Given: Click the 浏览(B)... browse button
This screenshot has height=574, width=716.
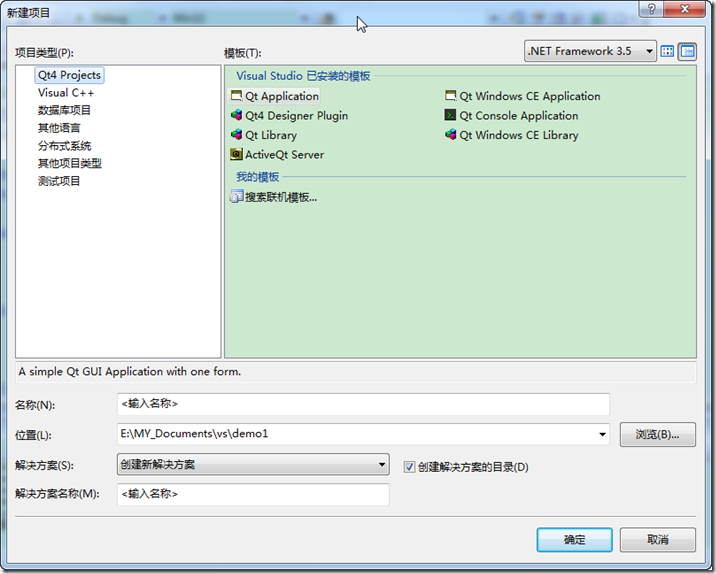Looking at the screenshot, I should (658, 434).
